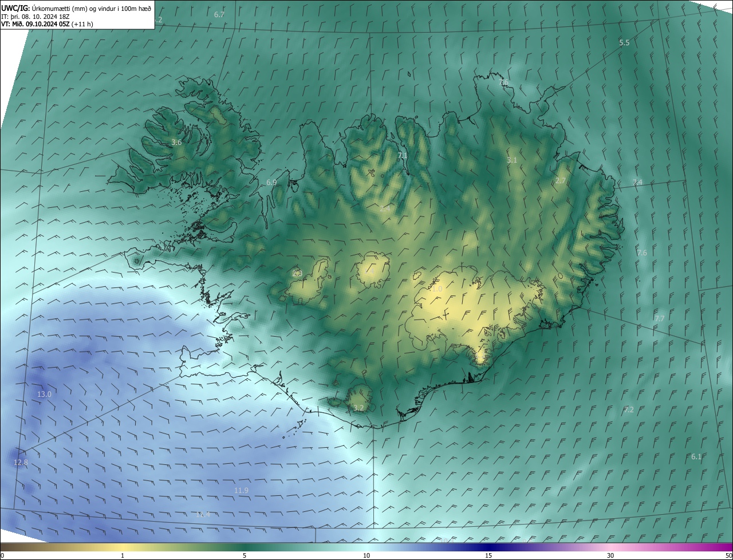Screen dimensions: 733x560
Task: Click the legend tick label 50
Action: (x=728, y=555)
